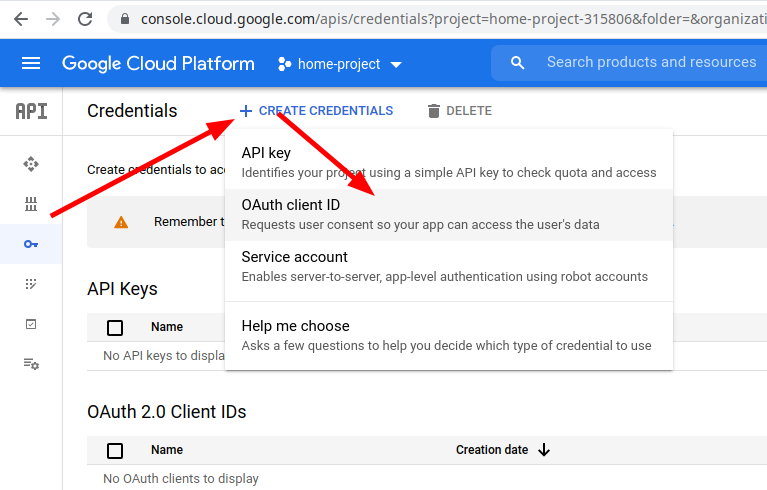The image size is (767, 490).
Task: Click the orange warning triangle icon
Action: click(x=121, y=223)
